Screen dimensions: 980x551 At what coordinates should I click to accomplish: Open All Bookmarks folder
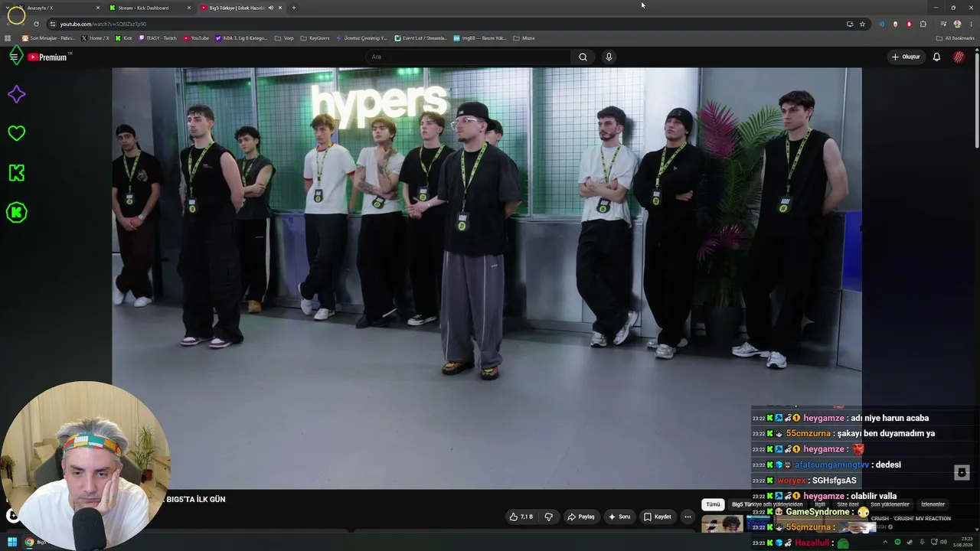955,38
